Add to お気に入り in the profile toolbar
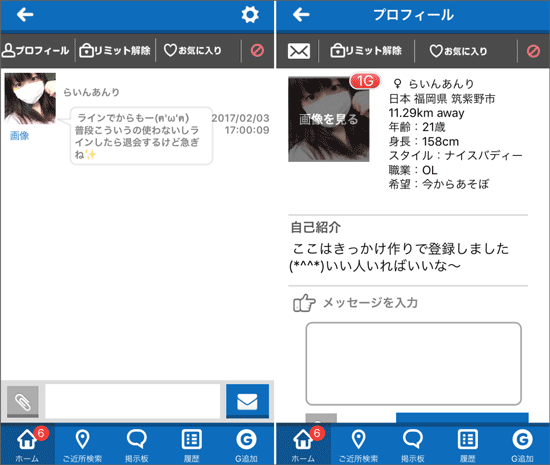 coord(458,51)
